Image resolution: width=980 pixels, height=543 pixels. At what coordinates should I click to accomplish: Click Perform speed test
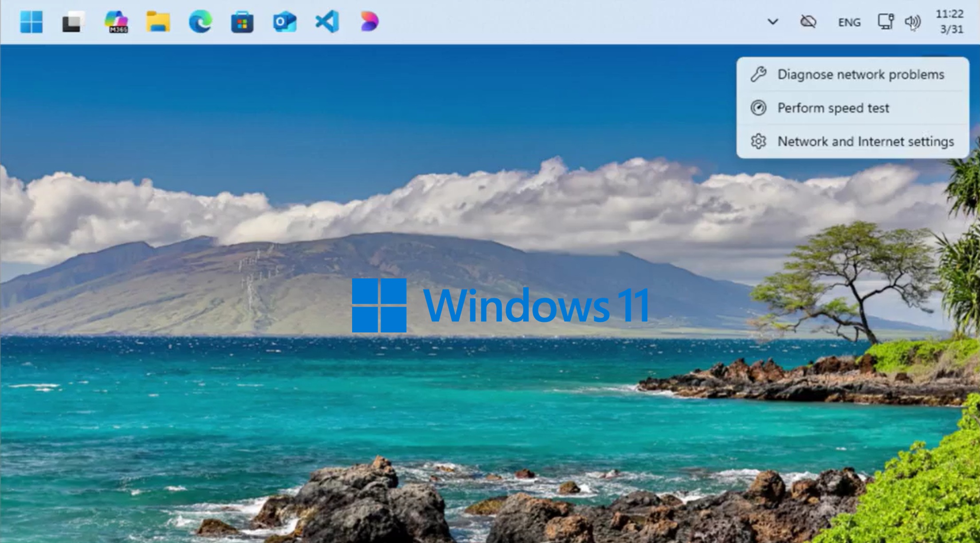[x=833, y=108]
